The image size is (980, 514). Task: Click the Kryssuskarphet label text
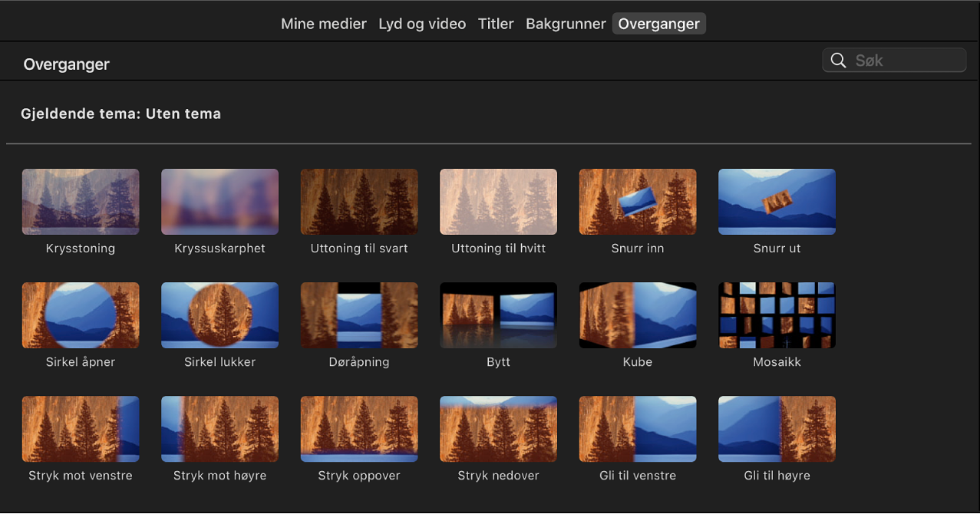219,249
